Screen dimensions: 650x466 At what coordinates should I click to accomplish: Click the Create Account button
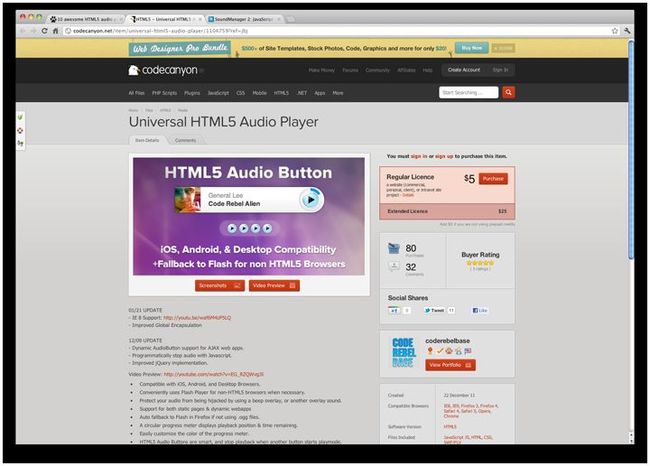464,70
